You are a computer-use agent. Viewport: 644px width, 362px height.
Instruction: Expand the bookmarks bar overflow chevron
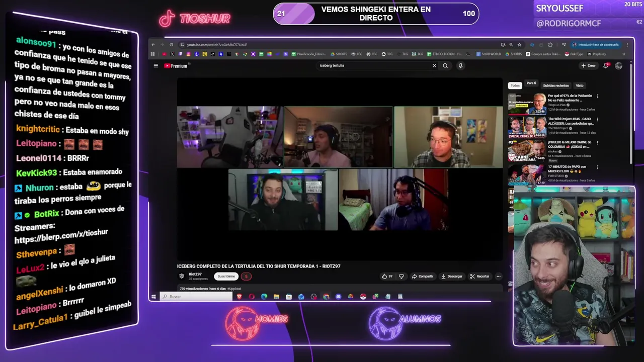click(624, 54)
